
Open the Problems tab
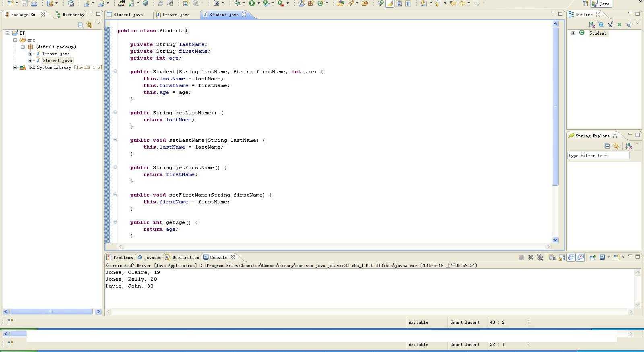pyautogui.click(x=123, y=257)
